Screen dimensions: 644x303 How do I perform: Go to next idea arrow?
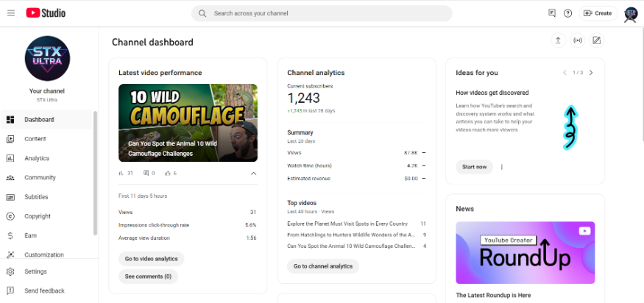click(591, 73)
